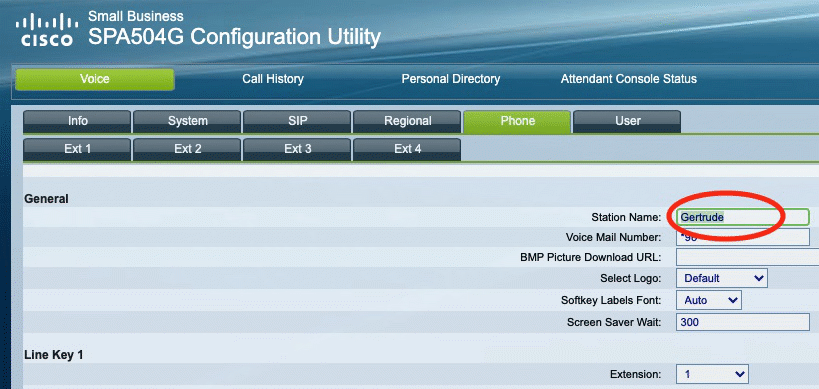Switch to Call History tab
819x389 pixels.
[x=273, y=79]
